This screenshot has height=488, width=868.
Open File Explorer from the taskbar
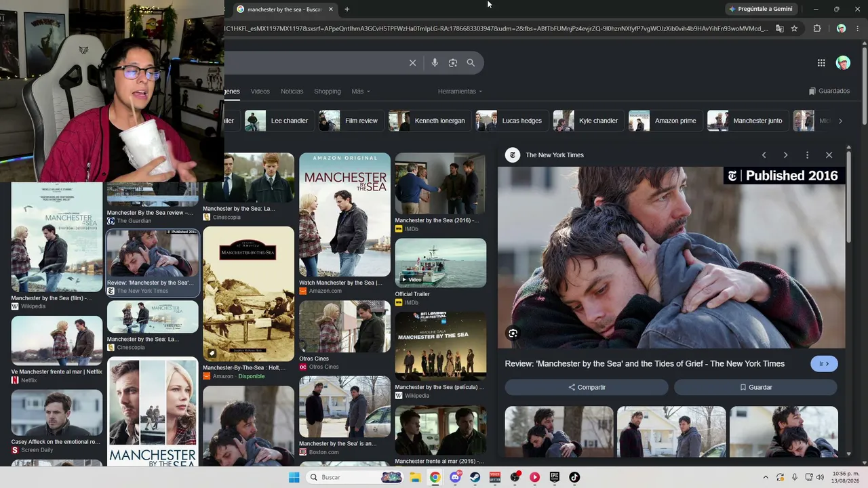[x=415, y=477]
